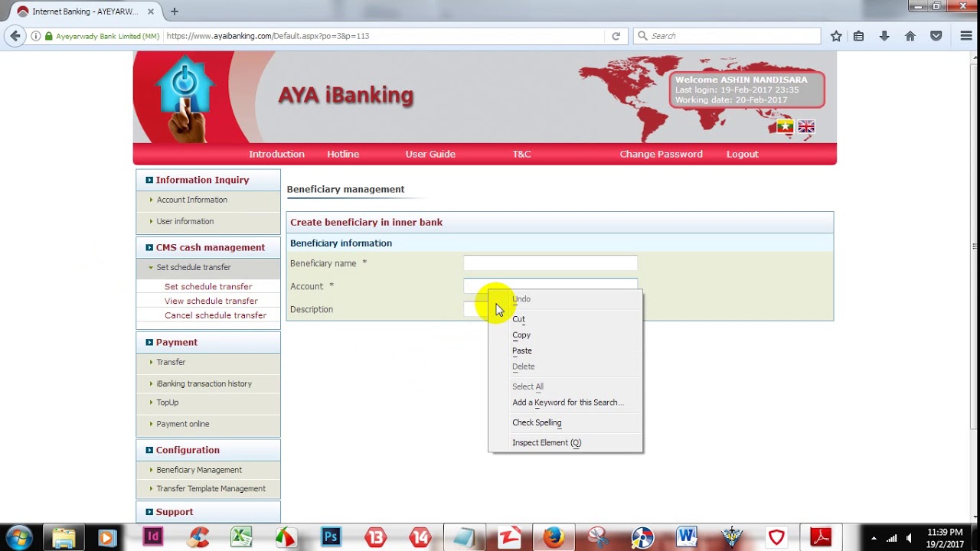Open a new tab with plus icon

click(175, 11)
